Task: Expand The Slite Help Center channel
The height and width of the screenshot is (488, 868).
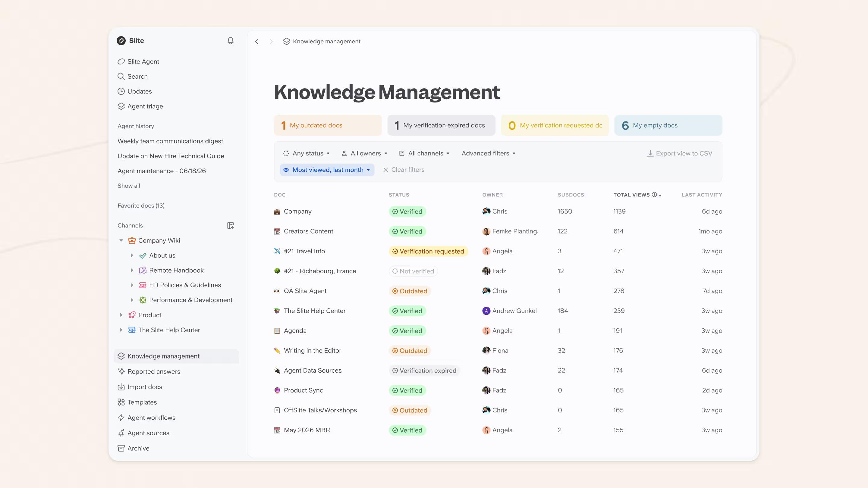Action: pos(121,330)
